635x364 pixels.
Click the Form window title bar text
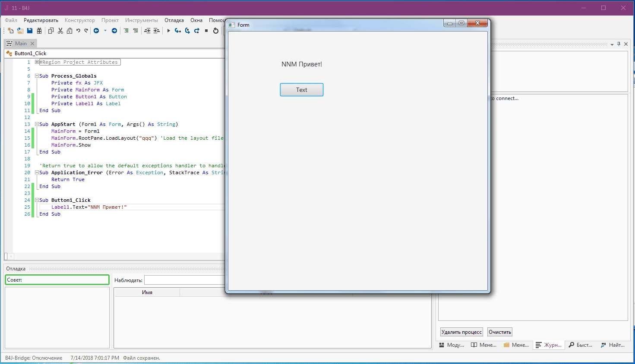tap(243, 25)
